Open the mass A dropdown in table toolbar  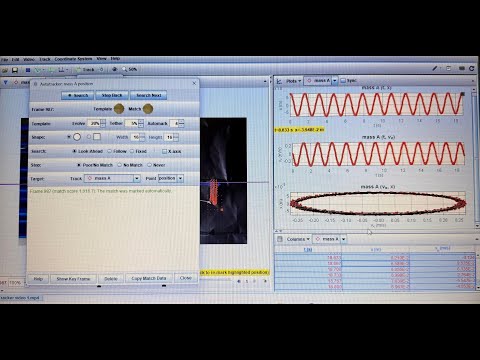pyautogui.click(x=330, y=239)
